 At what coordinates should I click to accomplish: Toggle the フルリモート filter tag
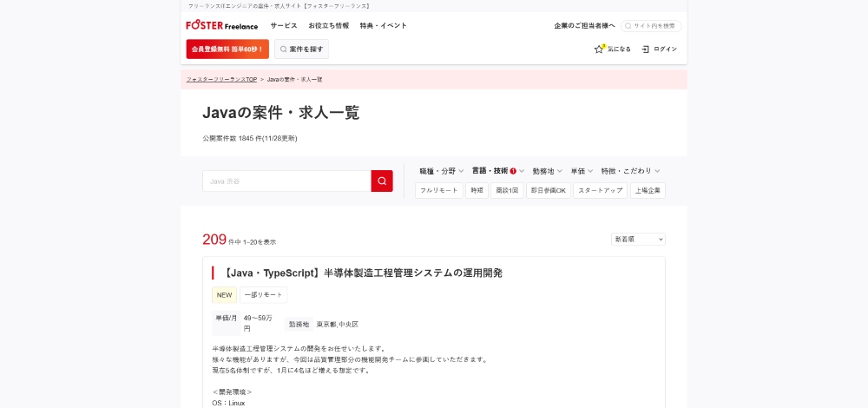pos(439,190)
